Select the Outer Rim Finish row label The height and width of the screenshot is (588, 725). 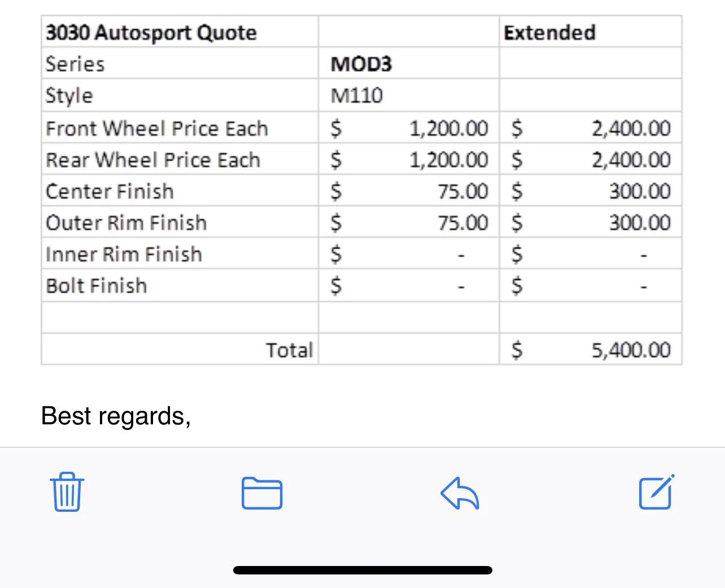[x=126, y=223]
